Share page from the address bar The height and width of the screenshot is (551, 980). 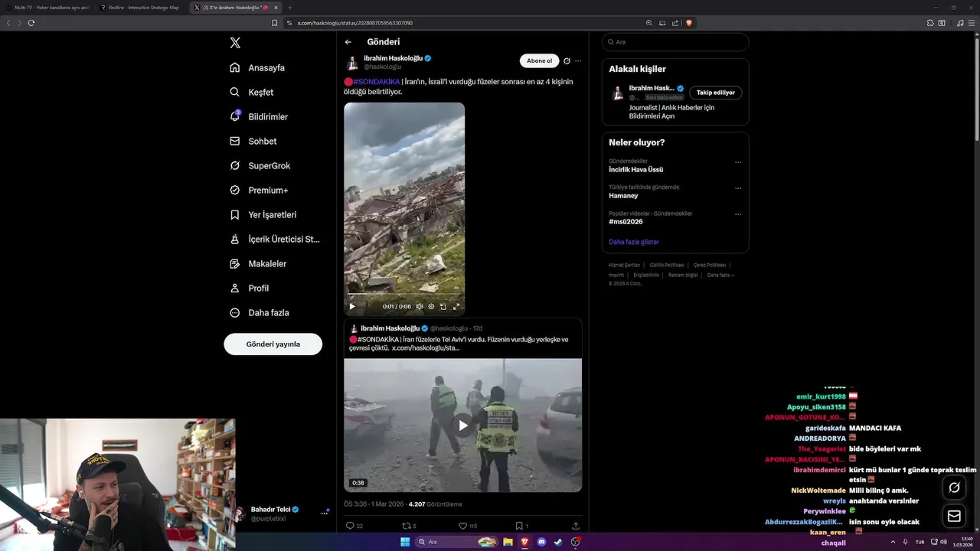click(x=675, y=23)
